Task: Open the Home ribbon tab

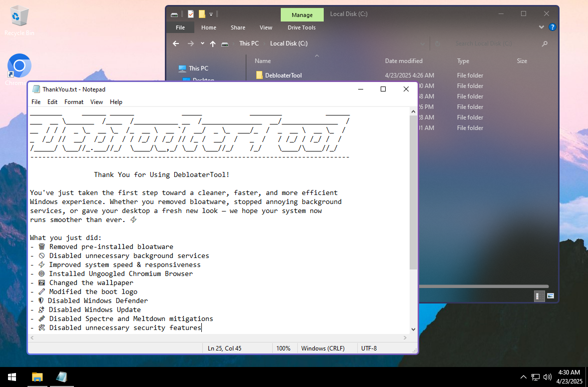Action: pos(208,27)
